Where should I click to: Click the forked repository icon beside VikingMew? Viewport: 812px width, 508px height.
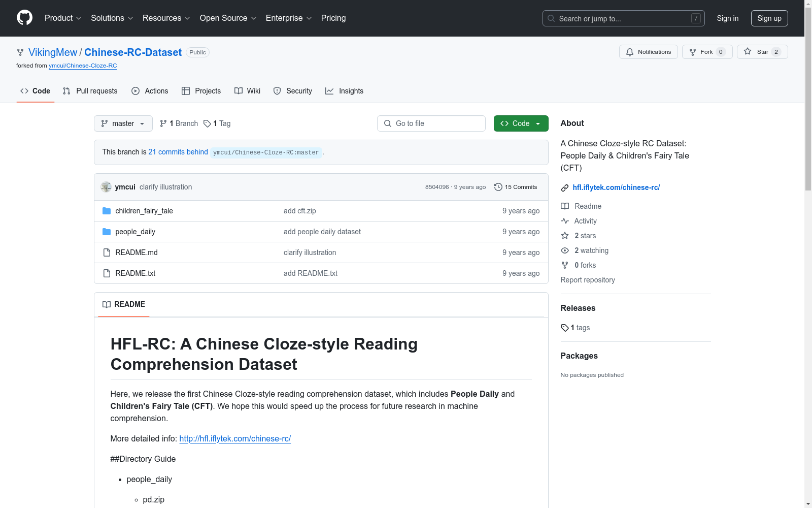[x=20, y=52]
